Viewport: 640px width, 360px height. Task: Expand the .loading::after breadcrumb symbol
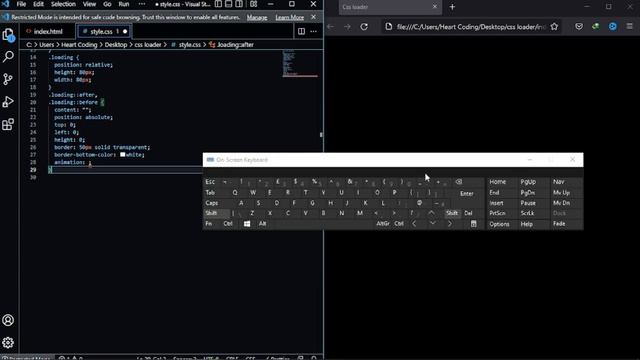tap(235, 45)
